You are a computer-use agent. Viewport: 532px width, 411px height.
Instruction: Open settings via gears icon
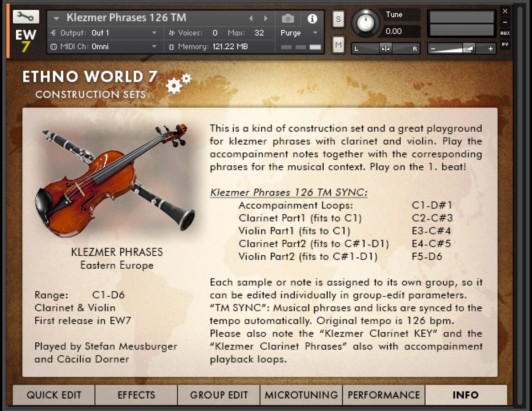coord(178,83)
